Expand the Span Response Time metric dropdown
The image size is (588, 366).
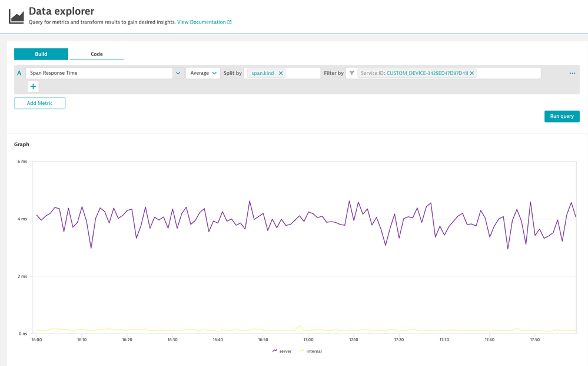178,73
